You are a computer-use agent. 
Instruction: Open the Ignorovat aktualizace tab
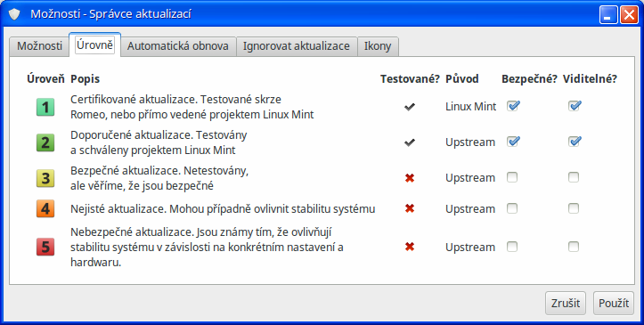pyautogui.click(x=296, y=46)
